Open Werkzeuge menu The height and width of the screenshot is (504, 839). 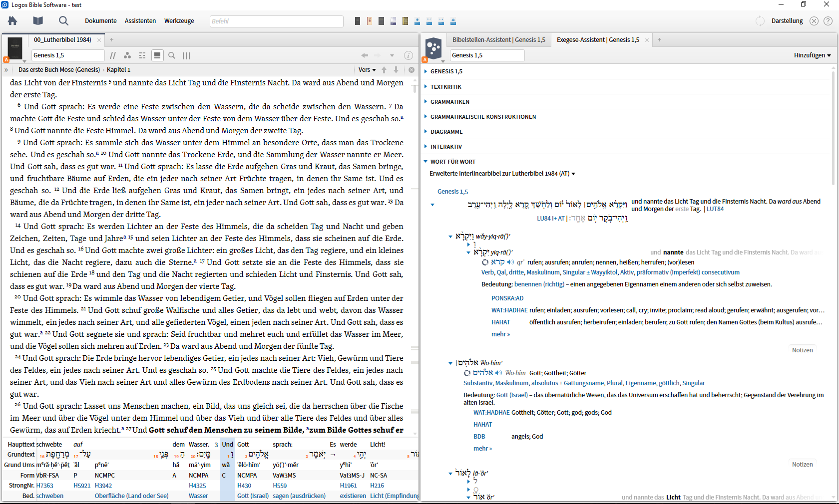[x=179, y=21]
